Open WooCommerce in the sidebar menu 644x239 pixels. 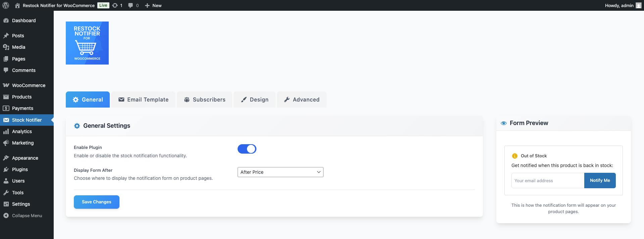tap(29, 85)
